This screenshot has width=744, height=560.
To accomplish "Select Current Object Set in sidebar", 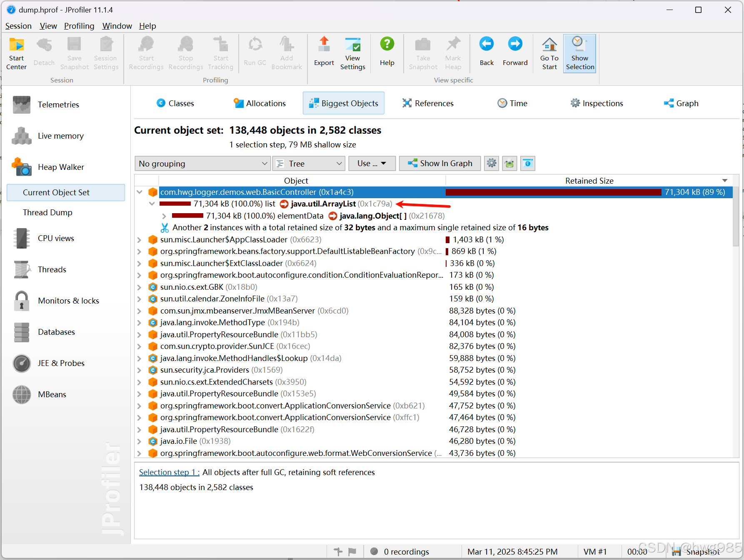I will pos(66,192).
